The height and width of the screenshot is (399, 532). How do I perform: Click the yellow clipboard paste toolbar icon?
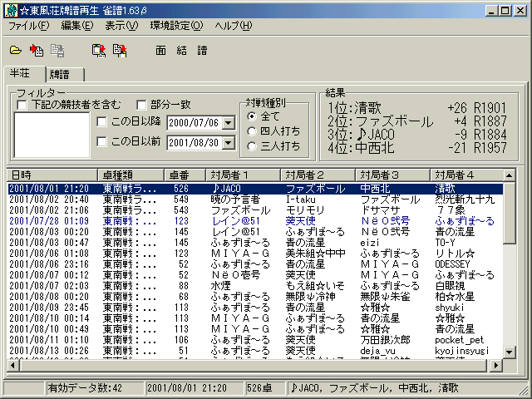coord(99,50)
